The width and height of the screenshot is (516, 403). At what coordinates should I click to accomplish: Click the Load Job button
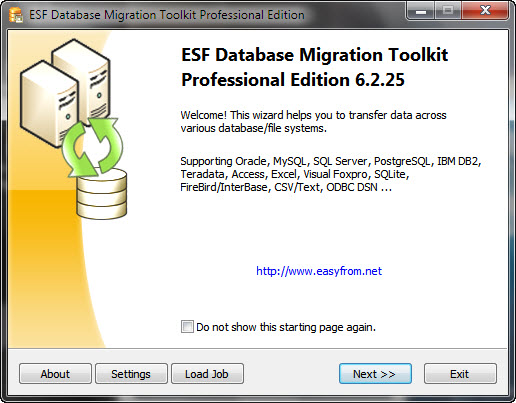(x=207, y=374)
